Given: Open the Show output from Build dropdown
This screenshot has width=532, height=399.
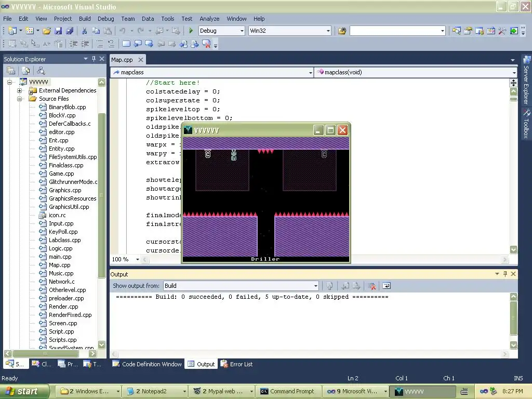Looking at the screenshot, I should 315,286.
